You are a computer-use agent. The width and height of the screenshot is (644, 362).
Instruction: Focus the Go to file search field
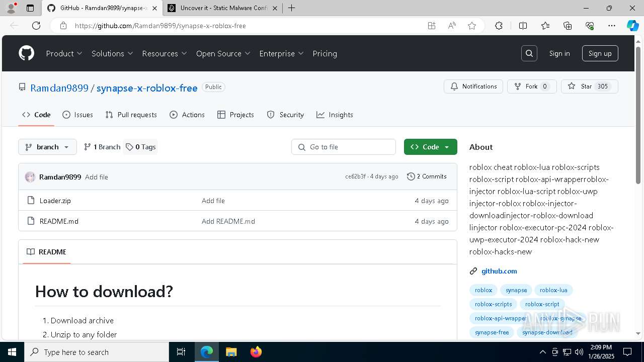[344, 147]
